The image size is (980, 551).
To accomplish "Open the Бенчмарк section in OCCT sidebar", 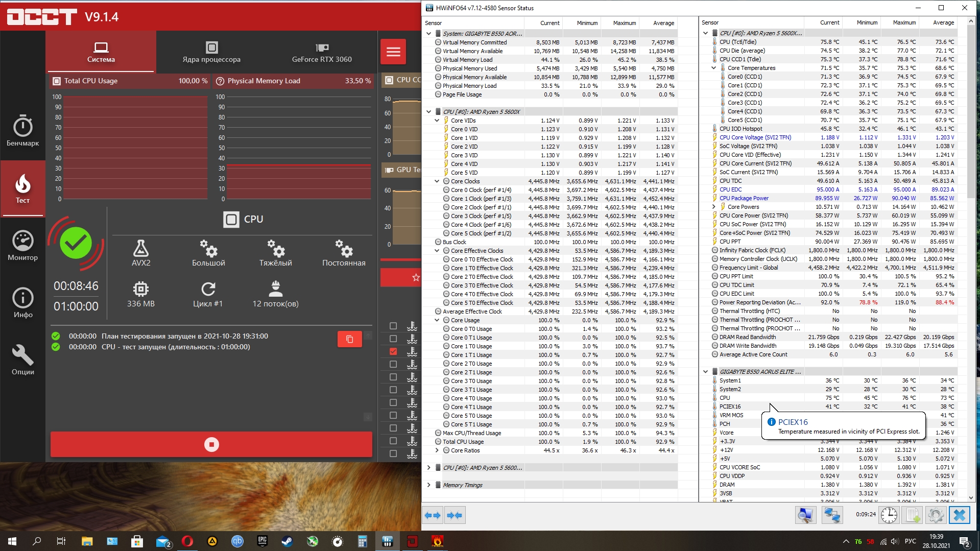I will (22, 131).
